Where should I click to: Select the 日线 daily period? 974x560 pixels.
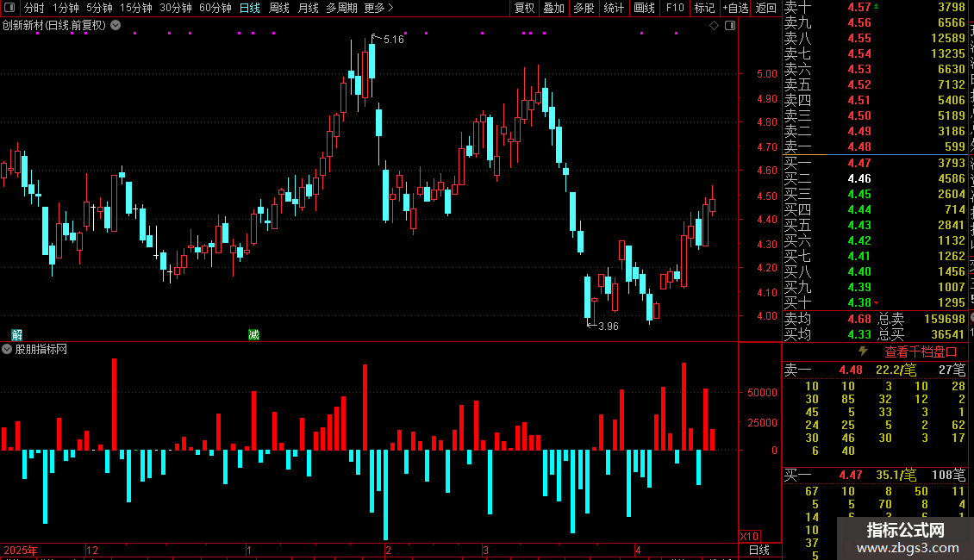click(x=250, y=8)
